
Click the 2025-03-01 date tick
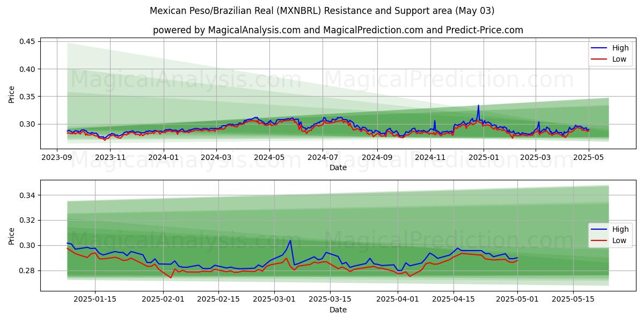click(274, 299)
